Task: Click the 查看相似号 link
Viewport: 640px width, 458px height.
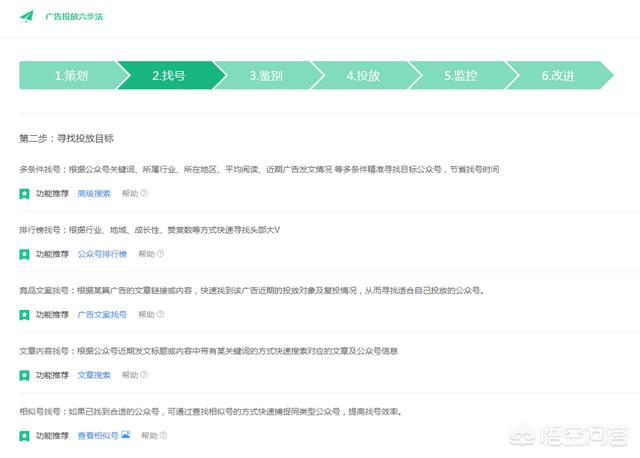Action: (x=98, y=436)
